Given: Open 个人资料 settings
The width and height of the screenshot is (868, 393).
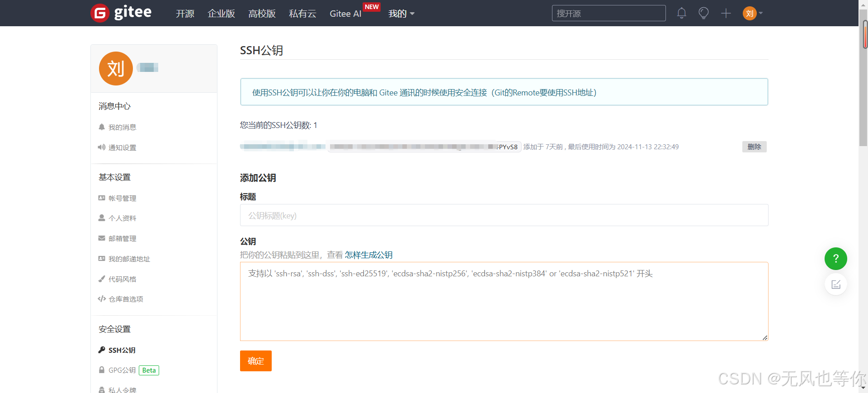Looking at the screenshot, I should [122, 218].
